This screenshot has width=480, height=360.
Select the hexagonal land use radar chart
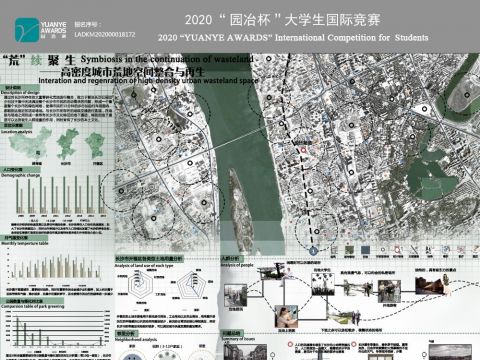(140, 285)
